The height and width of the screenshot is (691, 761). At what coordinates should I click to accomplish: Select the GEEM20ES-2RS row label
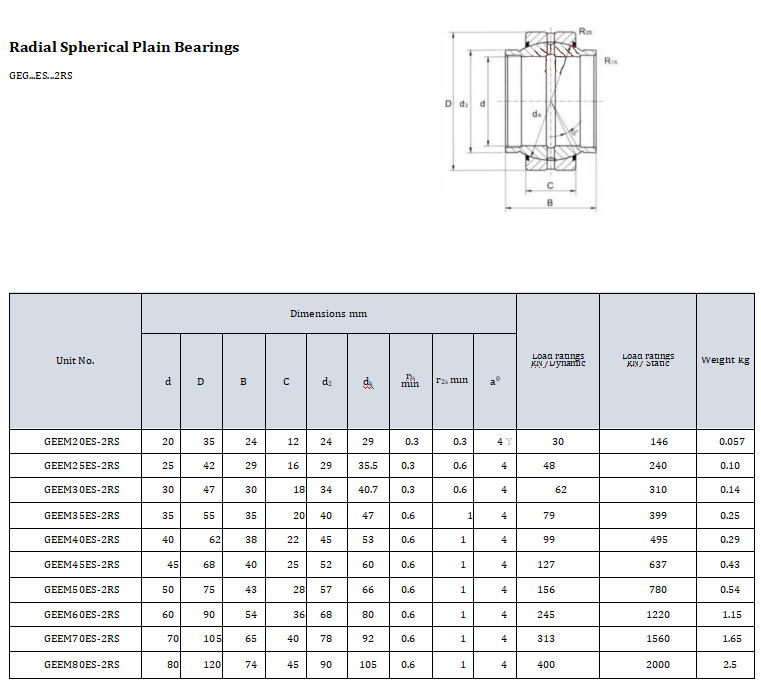click(81, 441)
